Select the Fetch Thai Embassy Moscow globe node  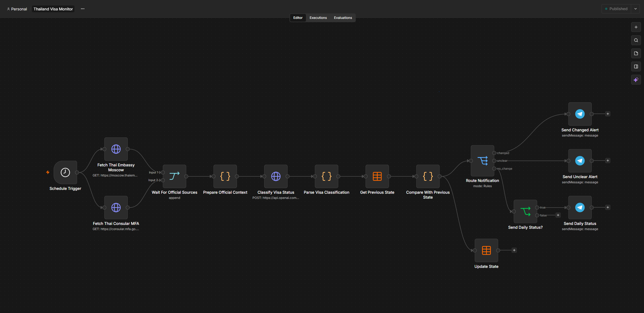pos(116,149)
